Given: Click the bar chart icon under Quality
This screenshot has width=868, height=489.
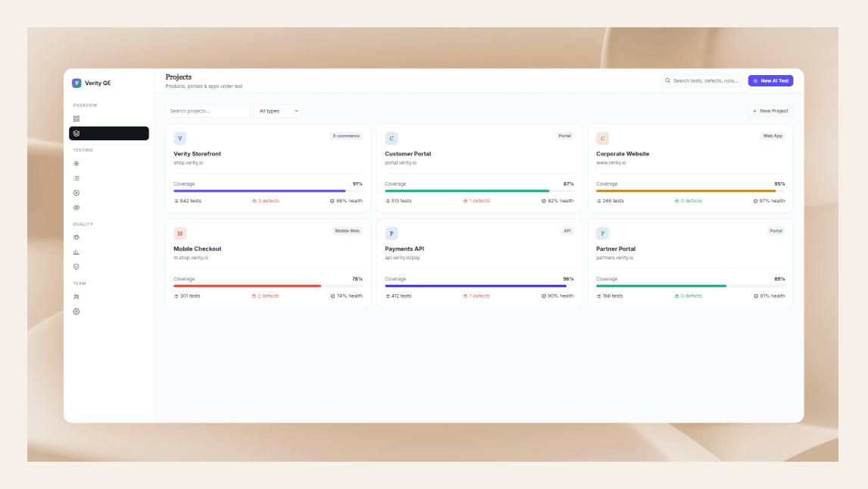Looking at the screenshot, I should pos(76,252).
